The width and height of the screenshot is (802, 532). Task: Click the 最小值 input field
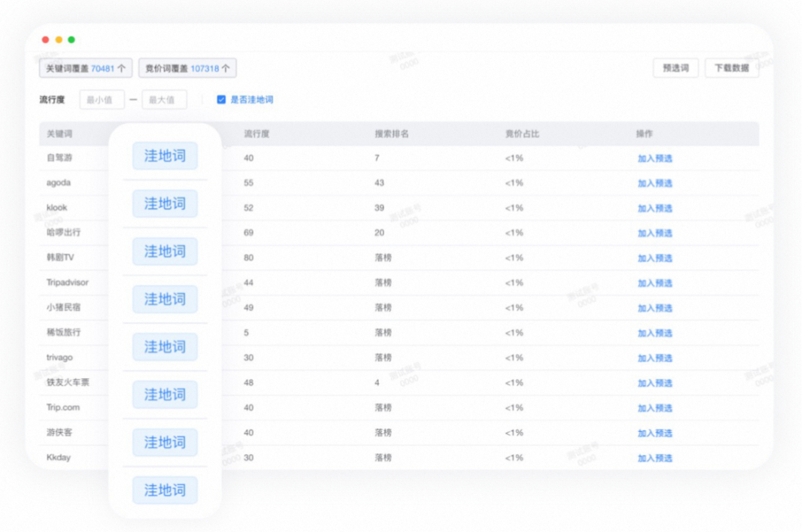pyautogui.click(x=102, y=99)
